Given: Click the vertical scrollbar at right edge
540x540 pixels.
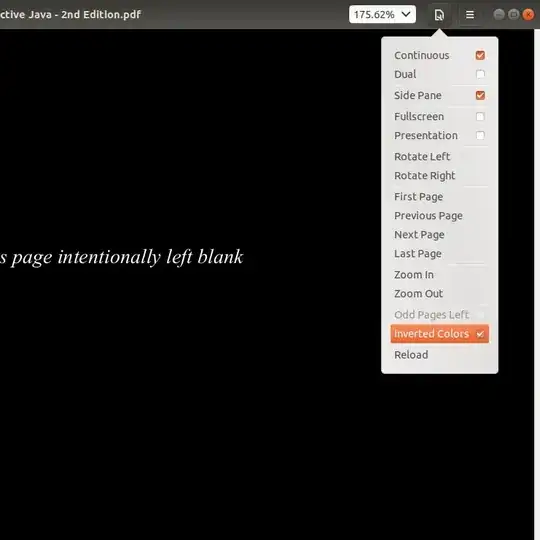Looking at the screenshot, I should click(x=537, y=284).
